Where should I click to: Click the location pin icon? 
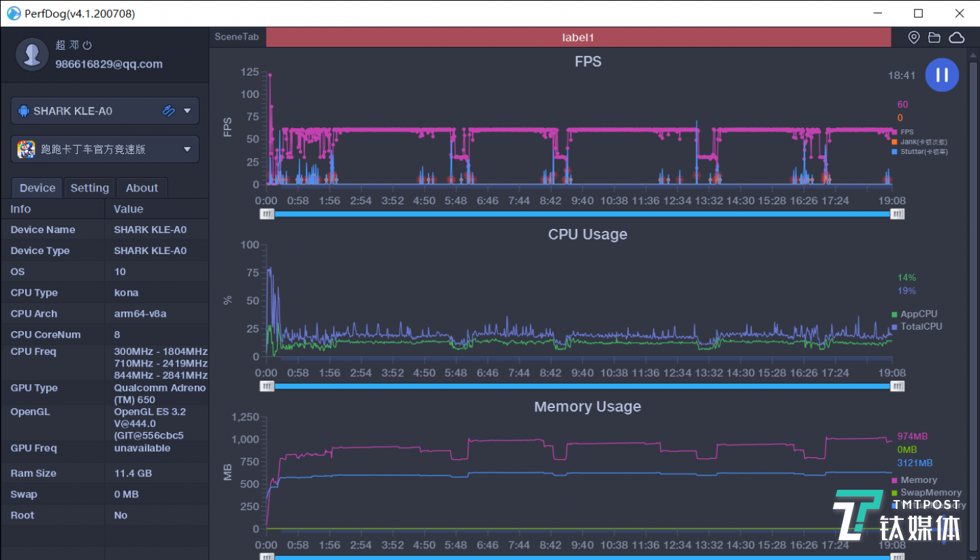pyautogui.click(x=914, y=37)
